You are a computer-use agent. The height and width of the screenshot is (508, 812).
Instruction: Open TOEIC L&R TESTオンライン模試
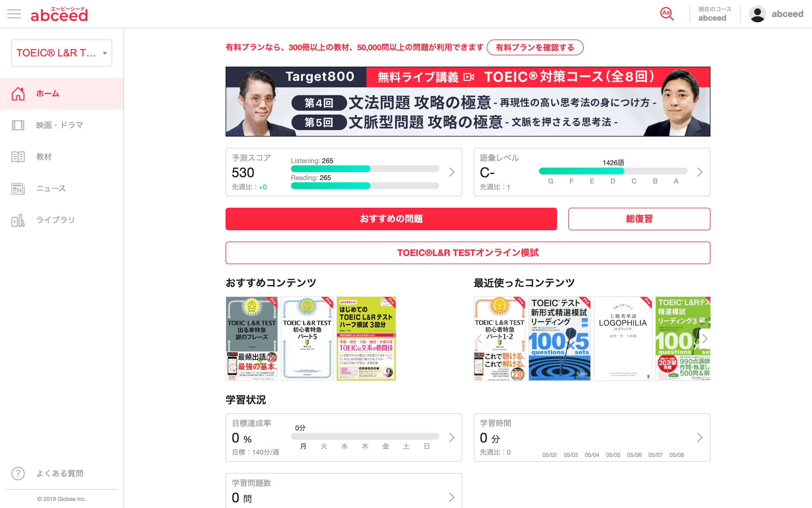468,253
